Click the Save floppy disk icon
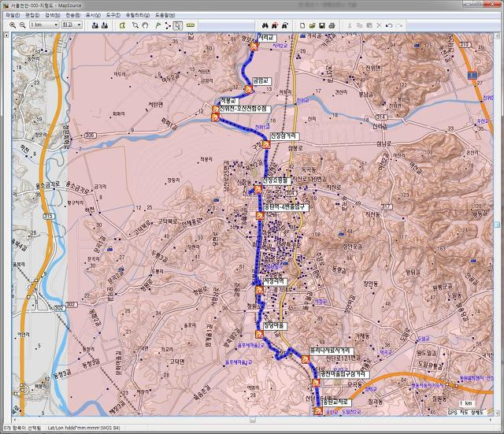Screen dimensions: 504x434 (322, 25)
